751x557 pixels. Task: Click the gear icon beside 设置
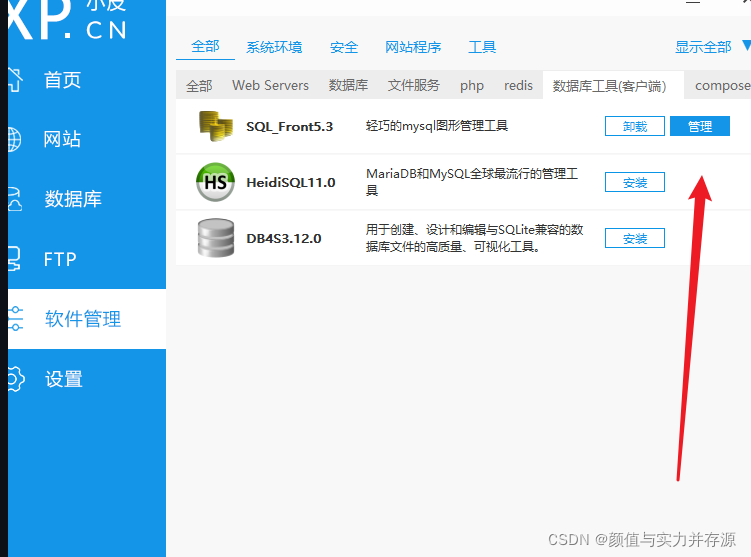(16, 379)
